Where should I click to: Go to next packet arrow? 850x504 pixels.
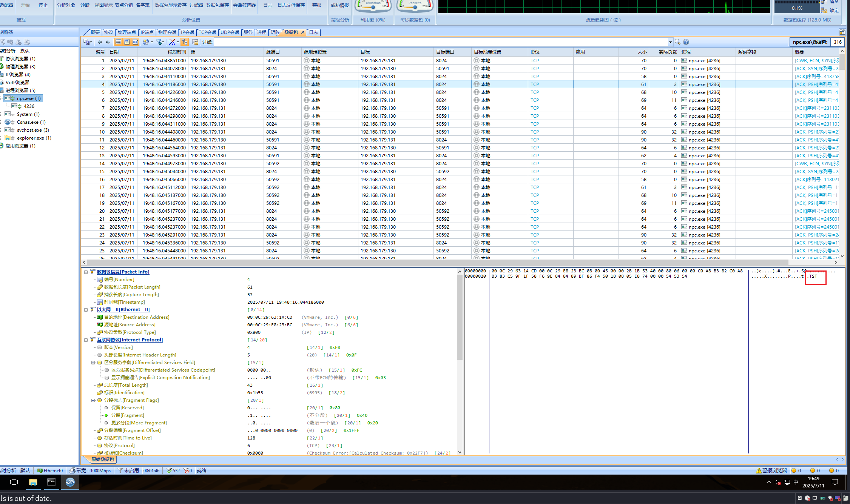point(108,42)
